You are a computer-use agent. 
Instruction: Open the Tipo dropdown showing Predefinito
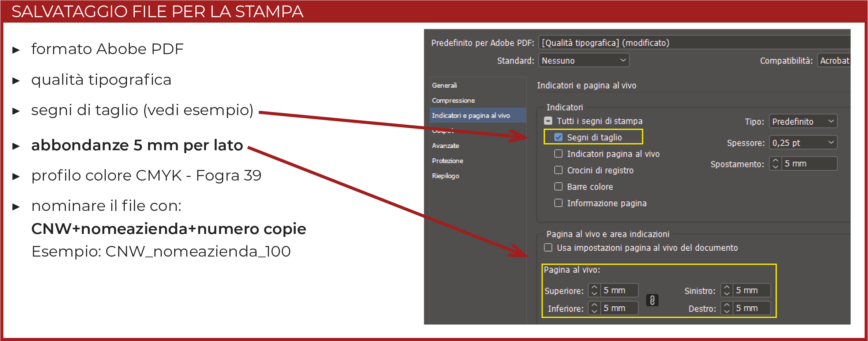pyautogui.click(x=803, y=121)
